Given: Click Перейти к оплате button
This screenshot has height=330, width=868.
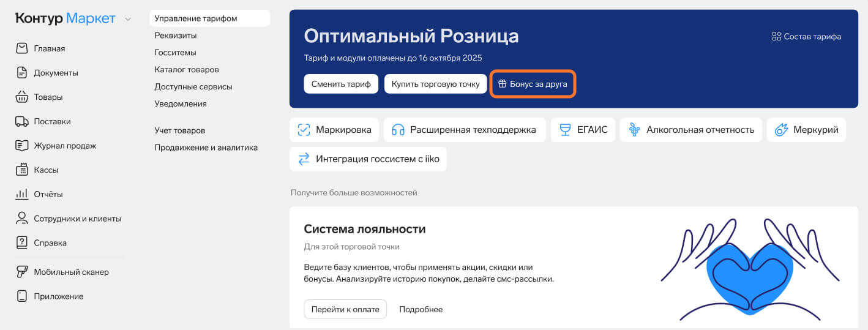Looking at the screenshot, I should pyautogui.click(x=345, y=309).
